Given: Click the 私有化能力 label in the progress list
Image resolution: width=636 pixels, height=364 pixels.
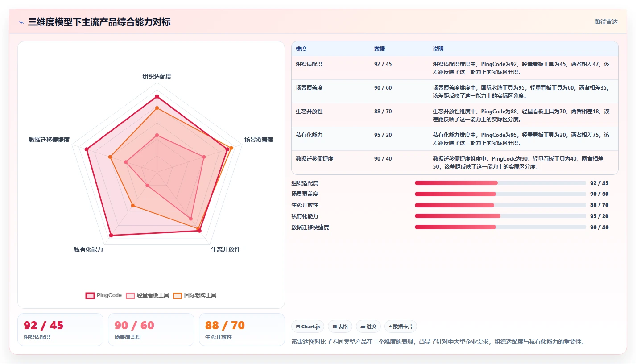Looking at the screenshot, I should coord(305,216).
